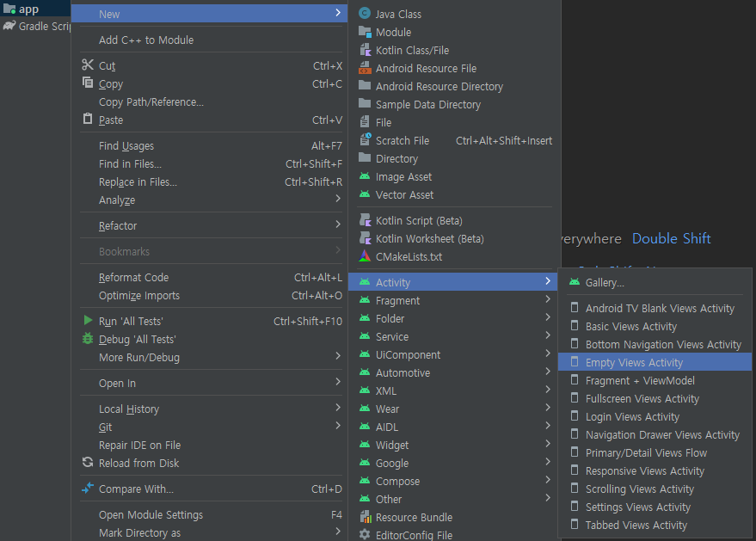Click the Module folder icon
This screenshot has width=756, height=541.
point(365,32)
